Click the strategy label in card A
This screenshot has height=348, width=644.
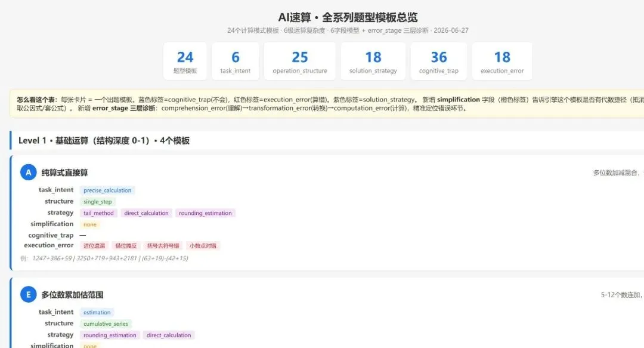60,213
